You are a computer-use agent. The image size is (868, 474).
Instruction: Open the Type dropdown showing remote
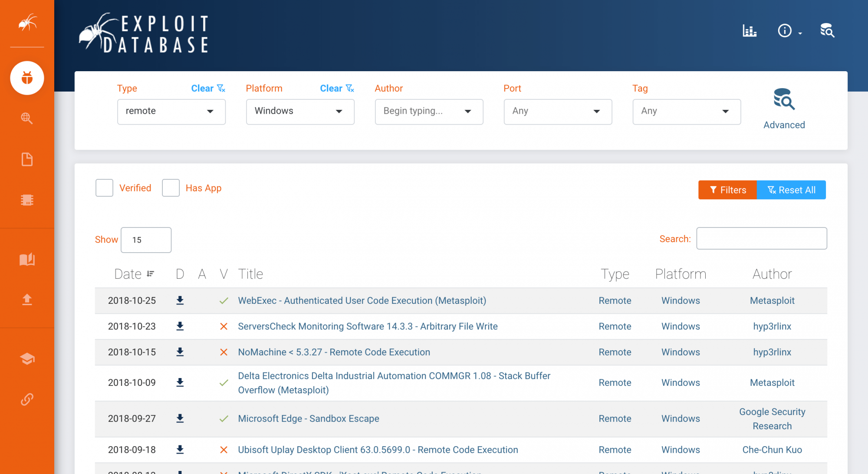pos(171,112)
